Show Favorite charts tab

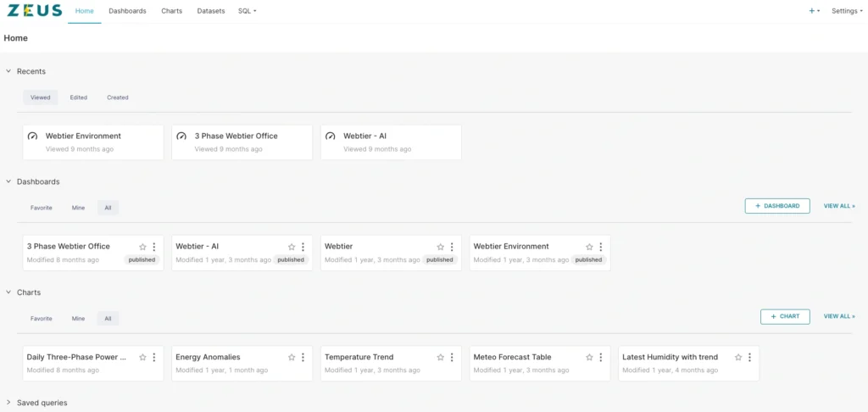click(41, 319)
